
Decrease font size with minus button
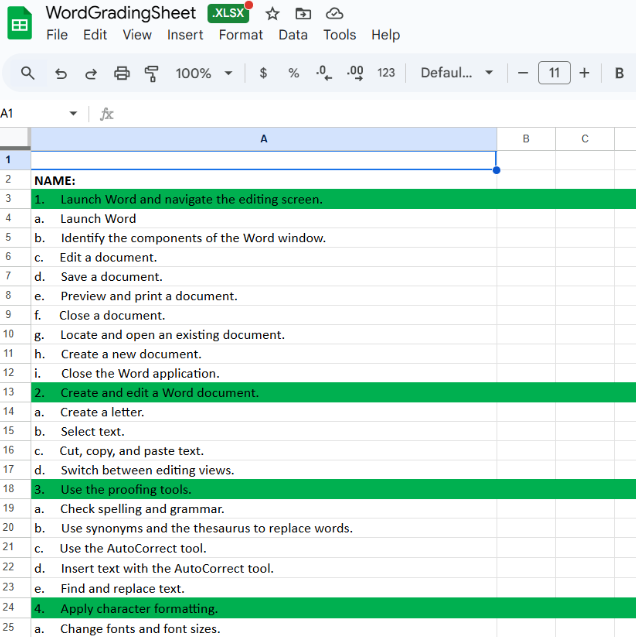click(x=523, y=73)
